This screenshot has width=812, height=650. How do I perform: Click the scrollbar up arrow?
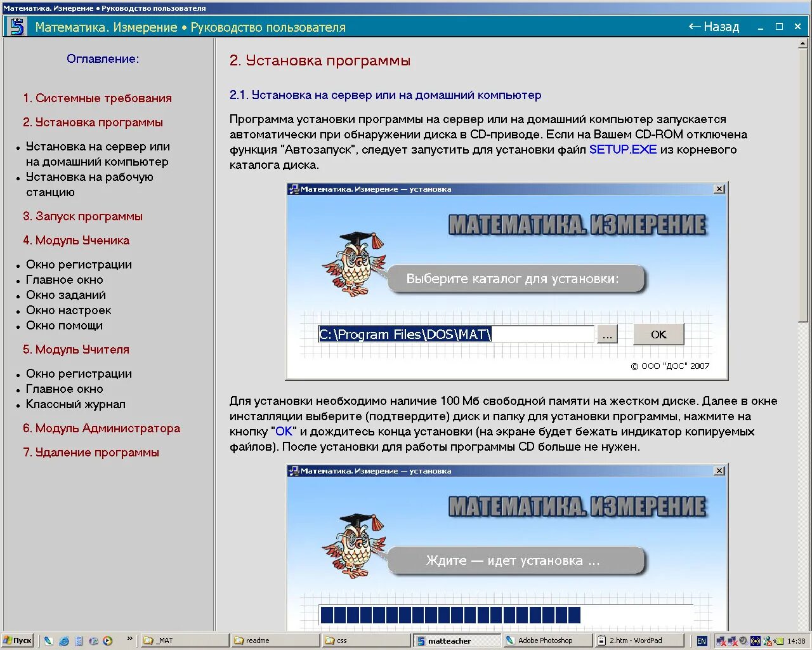coord(802,44)
